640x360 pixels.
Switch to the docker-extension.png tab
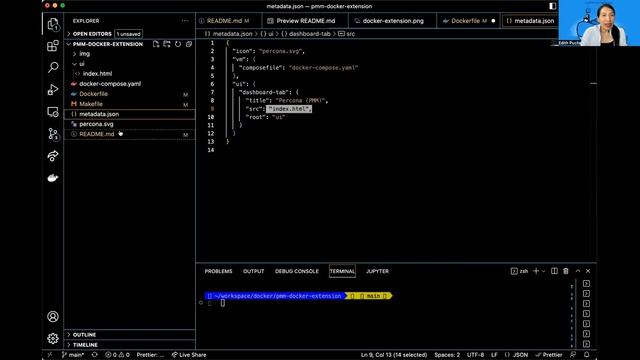393,21
